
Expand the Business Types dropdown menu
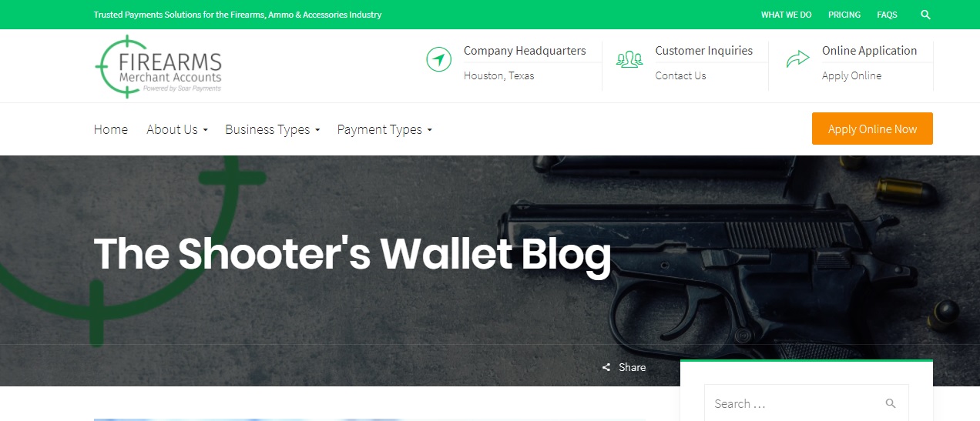[273, 129]
